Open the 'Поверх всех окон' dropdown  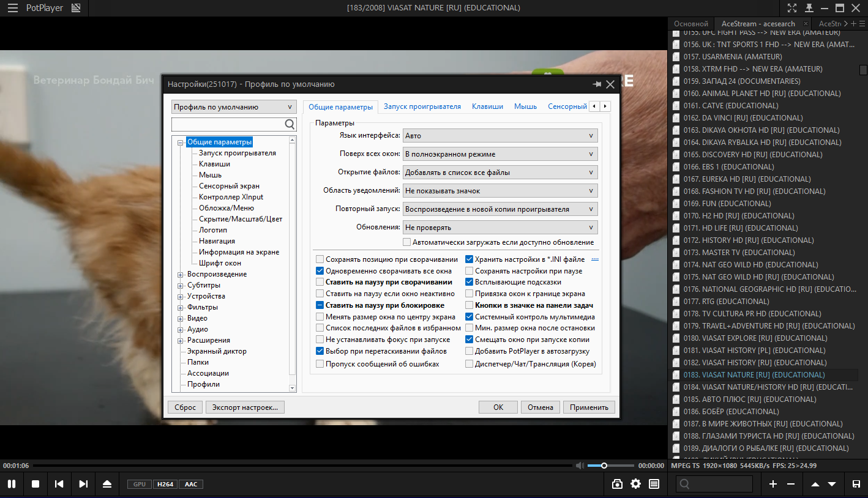coord(500,154)
